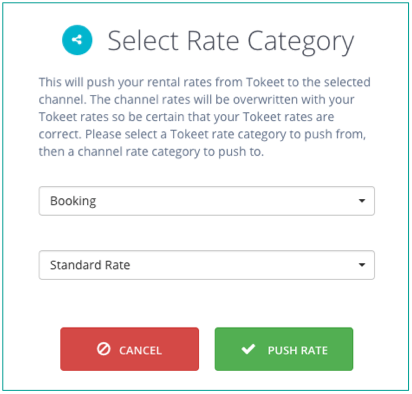The width and height of the screenshot is (412, 394).
Task: Click the CANCEL label on red button
Action: [140, 350]
